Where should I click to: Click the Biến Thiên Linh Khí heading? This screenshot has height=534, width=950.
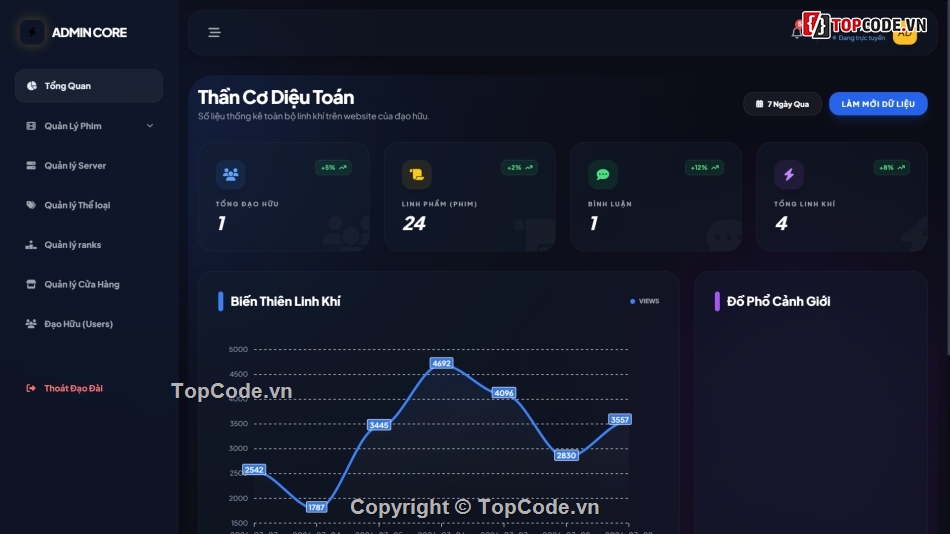pos(285,301)
